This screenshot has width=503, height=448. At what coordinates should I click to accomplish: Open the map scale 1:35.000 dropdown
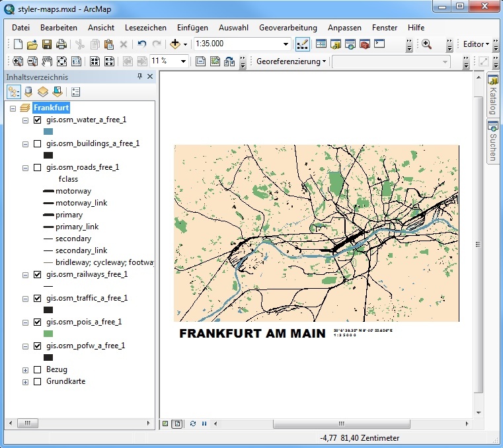tap(286, 44)
